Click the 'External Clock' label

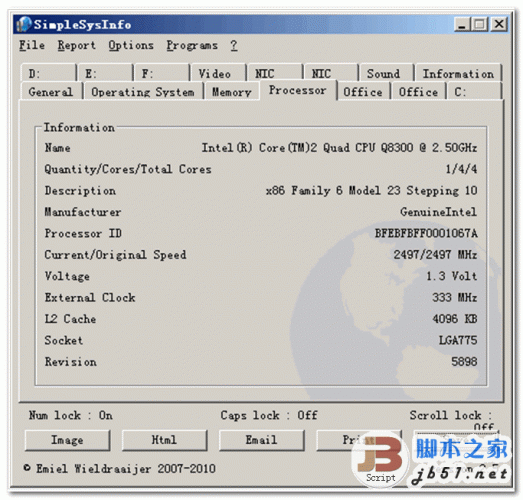click(x=90, y=297)
